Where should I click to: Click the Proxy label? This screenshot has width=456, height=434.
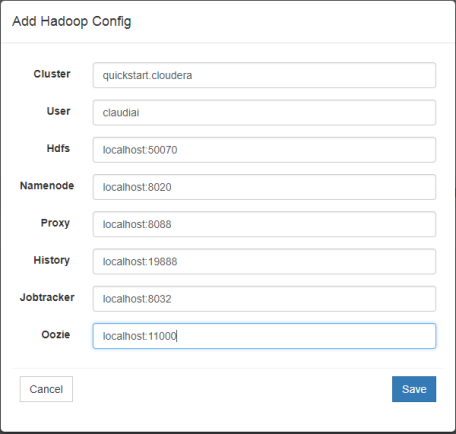point(55,223)
